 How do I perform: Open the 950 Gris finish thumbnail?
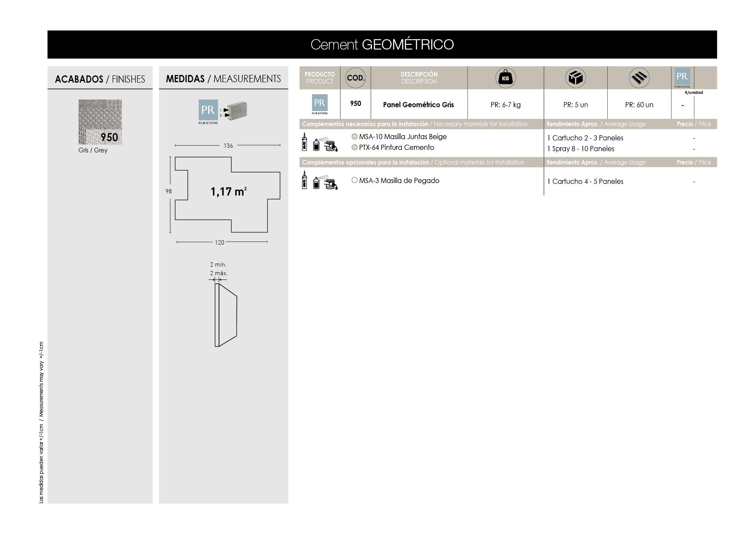(x=100, y=122)
